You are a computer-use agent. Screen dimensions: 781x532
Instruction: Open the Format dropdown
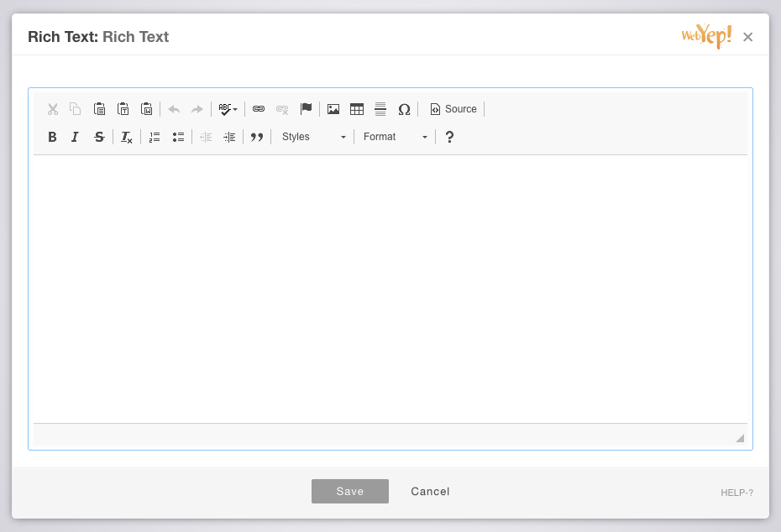(395, 137)
